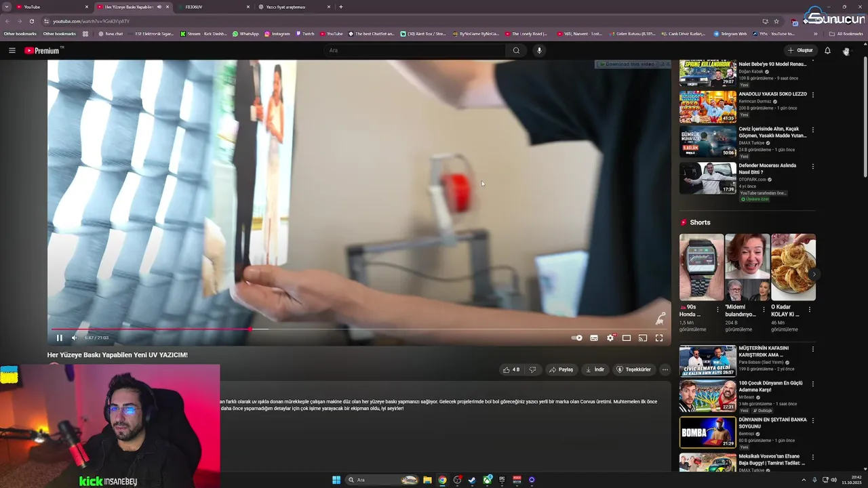
Task: Open options for the Midemi bulandırıyo short
Action: [764, 310]
